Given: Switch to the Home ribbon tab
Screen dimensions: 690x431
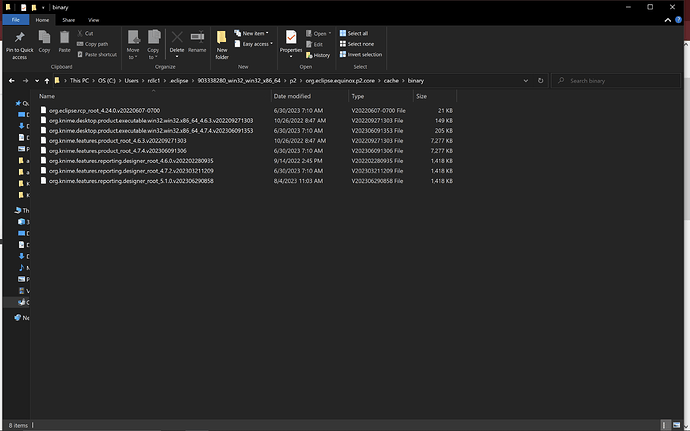Looking at the screenshot, I should tap(42, 20).
